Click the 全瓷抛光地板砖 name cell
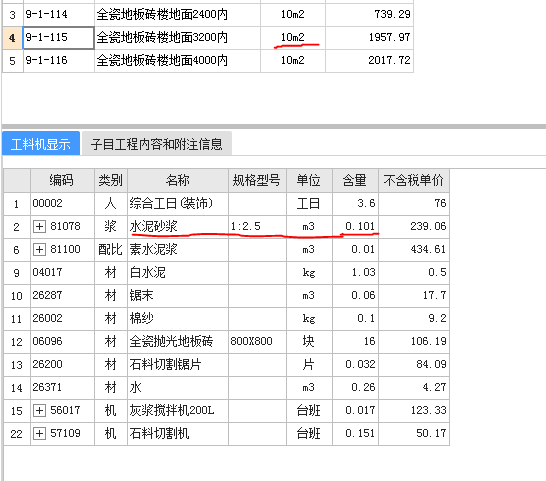Screen dimensions: 546x481 [x=178, y=342]
